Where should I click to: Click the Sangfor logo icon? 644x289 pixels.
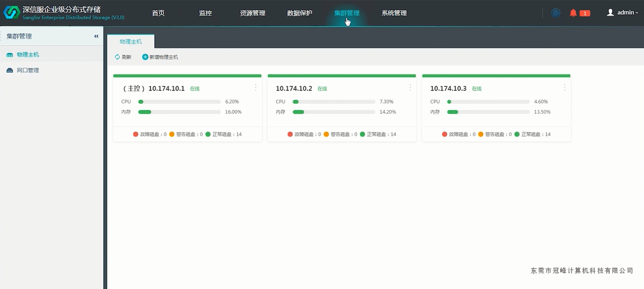(12, 13)
